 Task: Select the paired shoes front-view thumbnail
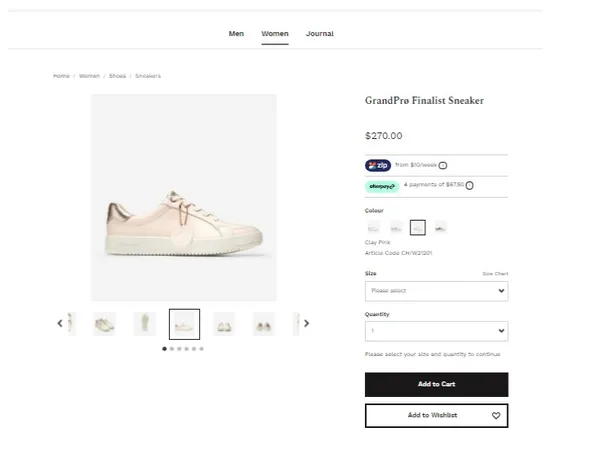tap(224, 323)
